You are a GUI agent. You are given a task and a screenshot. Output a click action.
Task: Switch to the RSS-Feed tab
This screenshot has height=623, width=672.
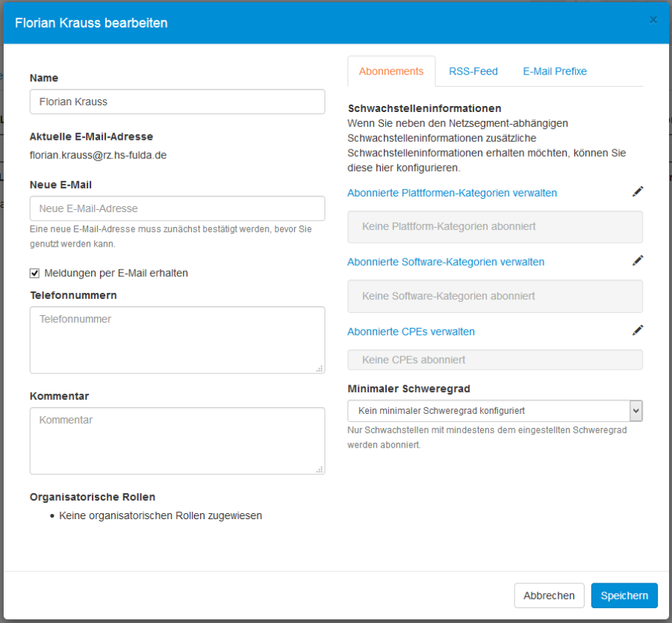tap(473, 71)
